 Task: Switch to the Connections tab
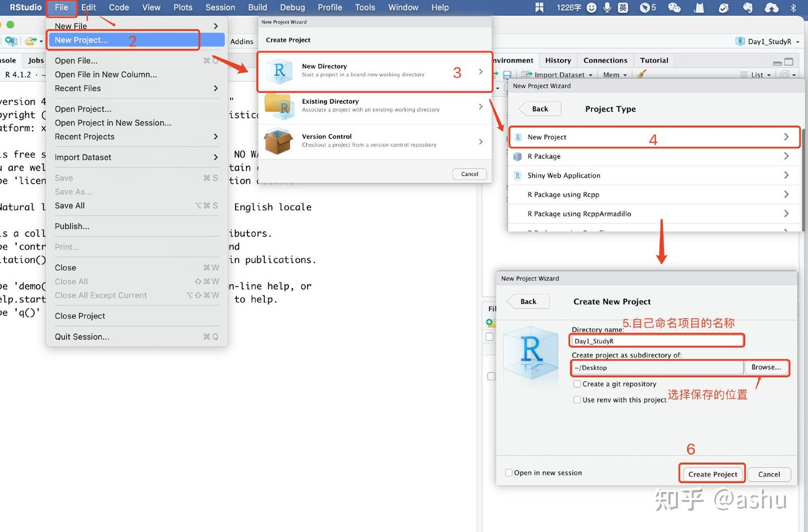[x=605, y=61]
